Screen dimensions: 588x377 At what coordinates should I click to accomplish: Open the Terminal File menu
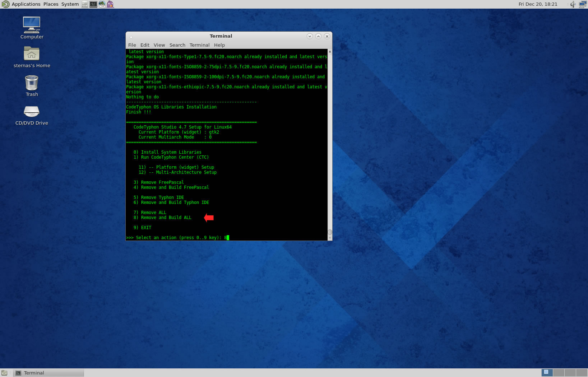[x=132, y=45]
